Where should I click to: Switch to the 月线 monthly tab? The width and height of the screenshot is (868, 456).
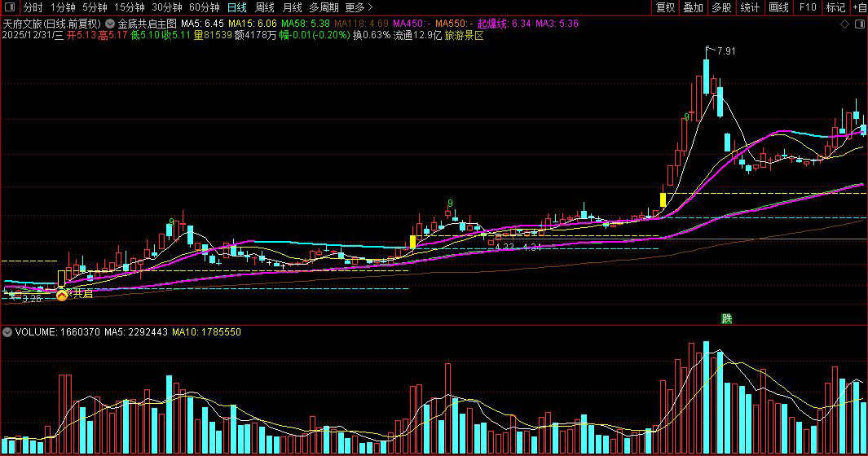click(292, 7)
